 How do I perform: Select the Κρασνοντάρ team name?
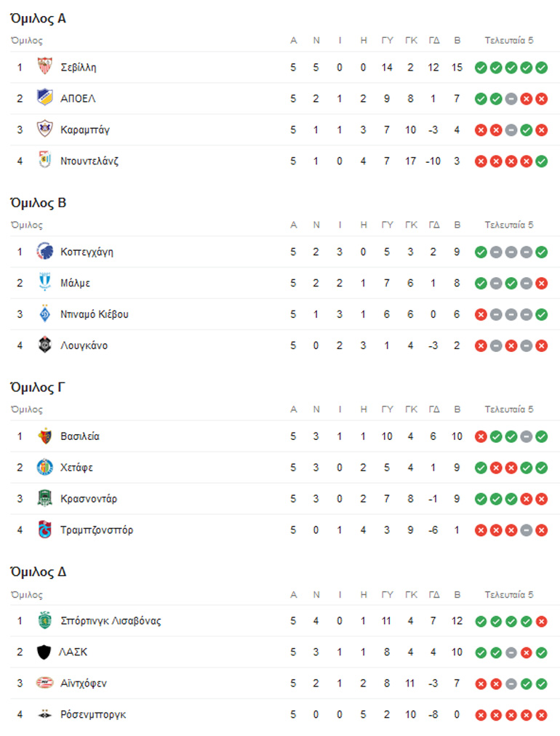point(89,499)
